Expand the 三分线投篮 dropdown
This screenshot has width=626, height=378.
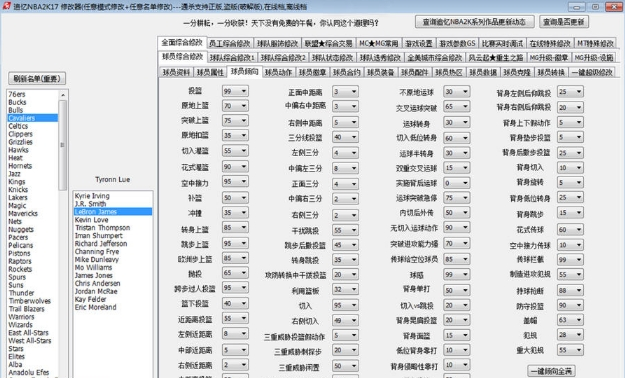pos(345,137)
